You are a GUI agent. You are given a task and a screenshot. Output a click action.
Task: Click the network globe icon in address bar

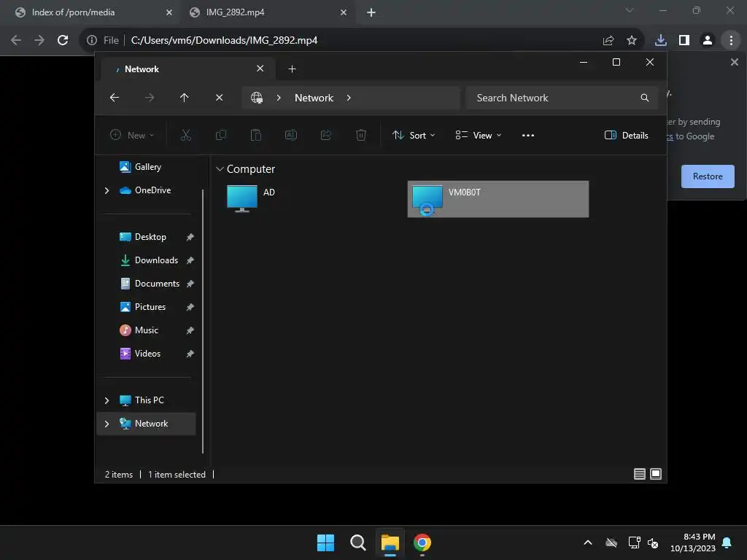(x=257, y=98)
